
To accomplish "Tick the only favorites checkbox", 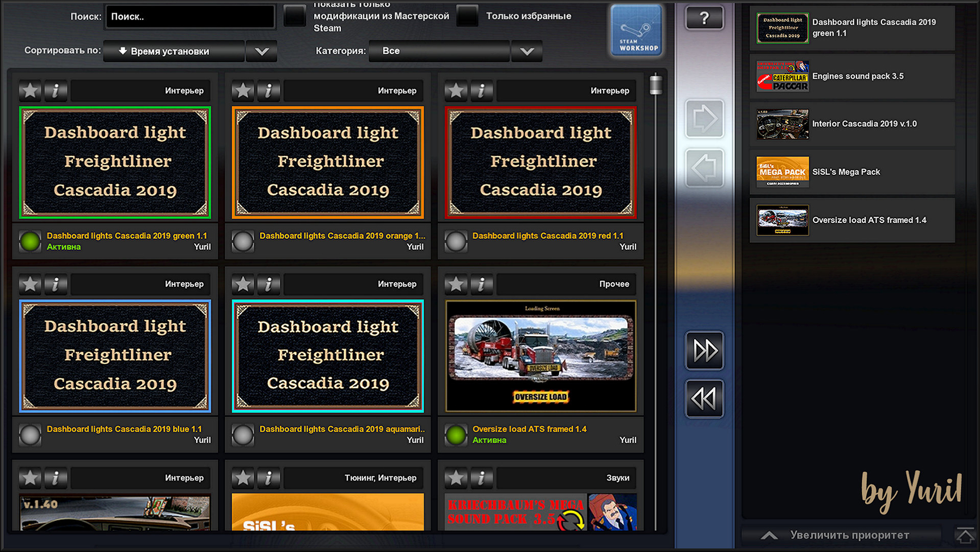I will pyautogui.click(x=467, y=16).
